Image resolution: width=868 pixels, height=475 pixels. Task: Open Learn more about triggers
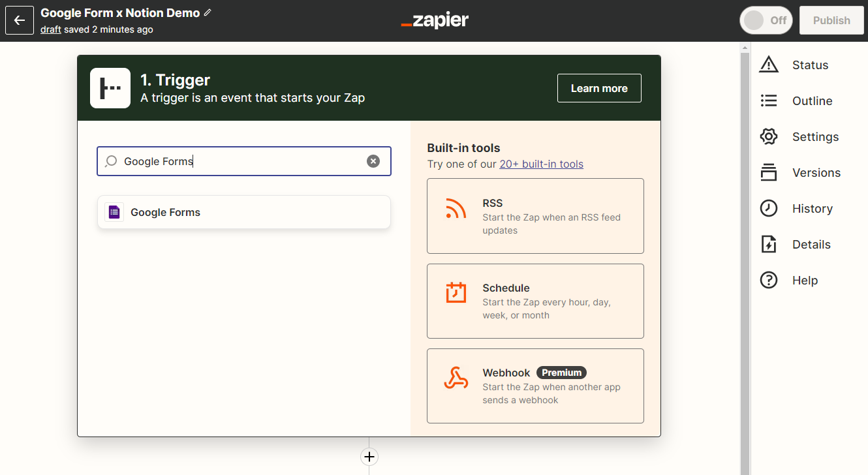[x=599, y=88]
